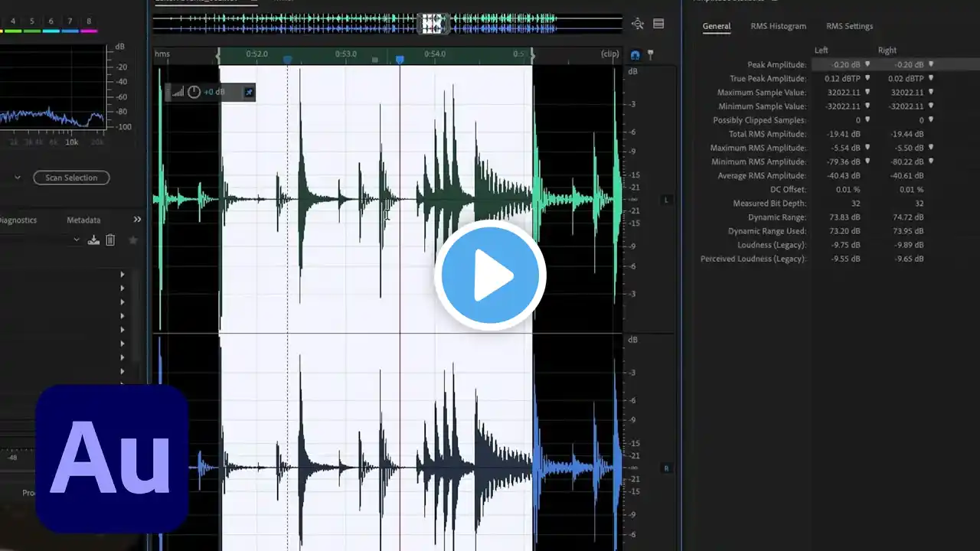The image size is (980, 551).
Task: Switch to the RMS Histogram tab
Action: click(x=778, y=26)
